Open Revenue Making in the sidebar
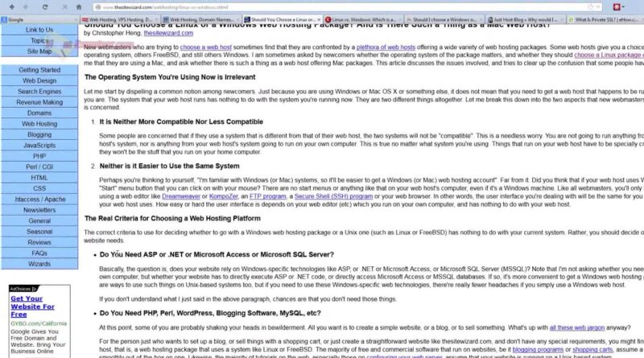644x358 pixels. (x=39, y=102)
